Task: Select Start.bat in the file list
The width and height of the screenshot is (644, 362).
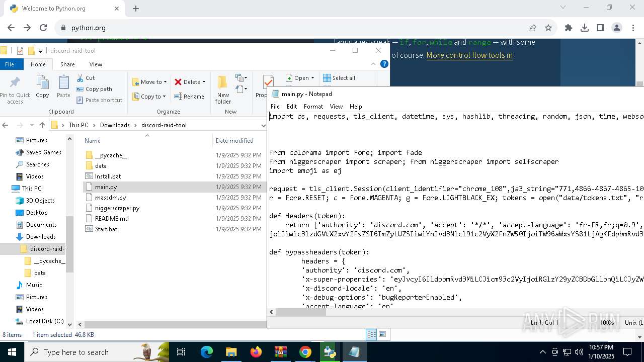Action: (x=106, y=229)
